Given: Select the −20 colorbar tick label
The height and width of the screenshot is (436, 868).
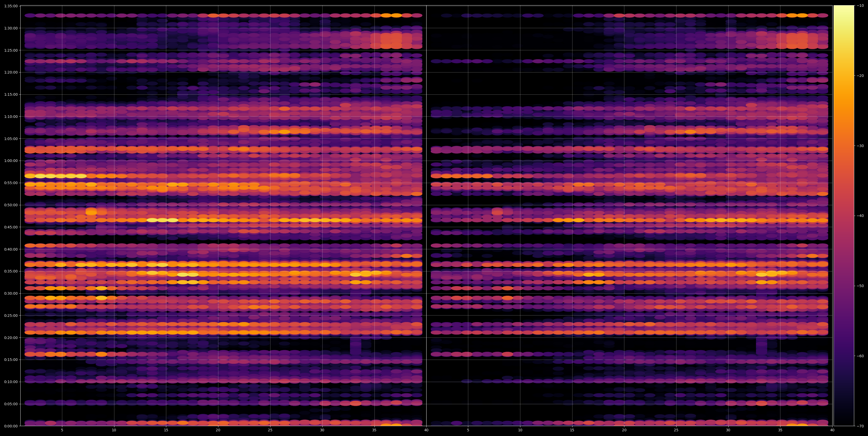Looking at the screenshot, I should click(x=860, y=76).
